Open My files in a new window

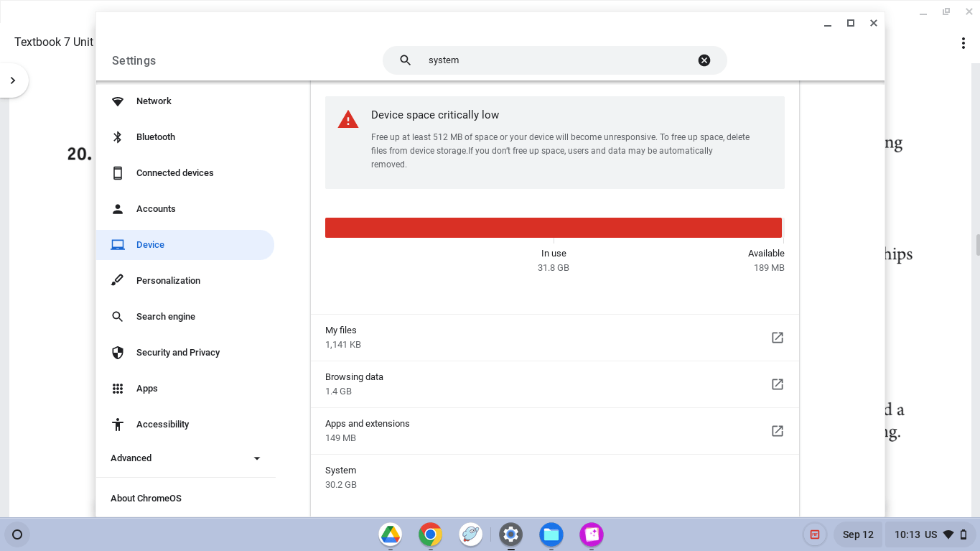777,337
